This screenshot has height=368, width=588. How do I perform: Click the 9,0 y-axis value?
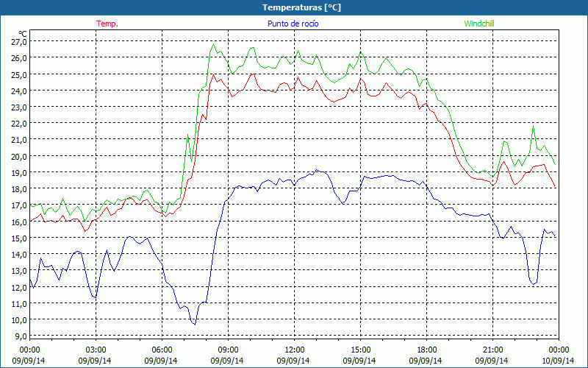tap(21, 336)
